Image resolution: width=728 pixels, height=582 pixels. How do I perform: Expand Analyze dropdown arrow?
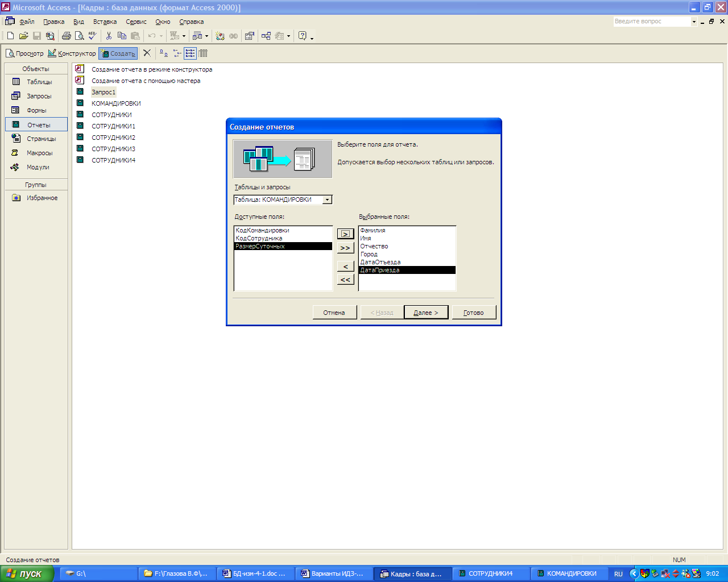[x=206, y=36]
